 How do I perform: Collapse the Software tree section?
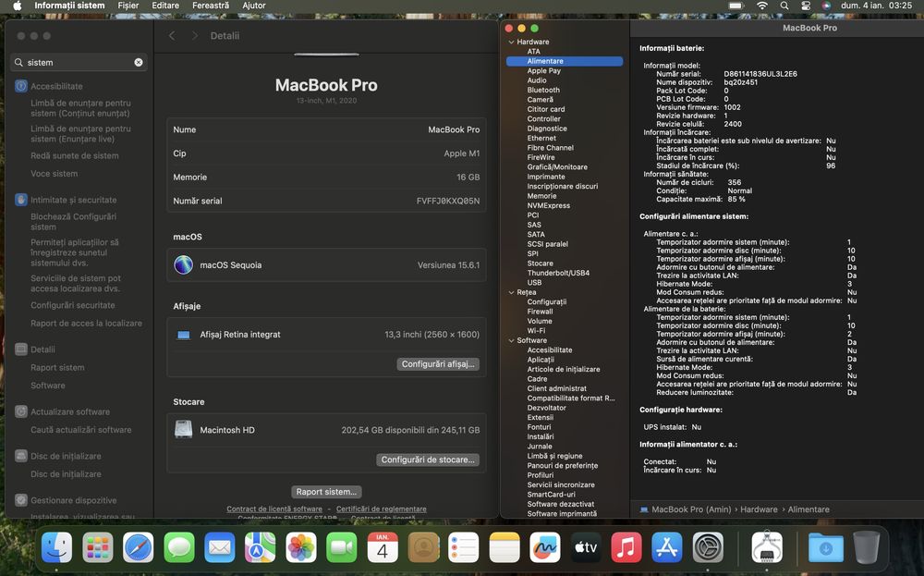511,341
